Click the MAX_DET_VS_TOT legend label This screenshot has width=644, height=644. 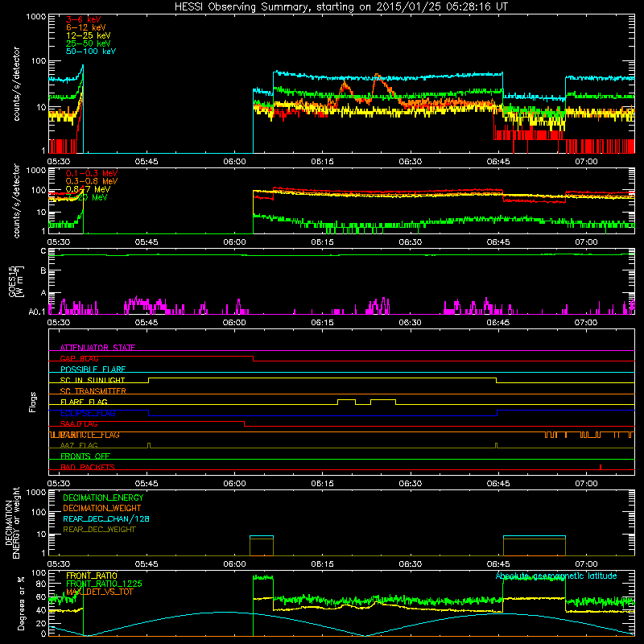click(x=100, y=592)
